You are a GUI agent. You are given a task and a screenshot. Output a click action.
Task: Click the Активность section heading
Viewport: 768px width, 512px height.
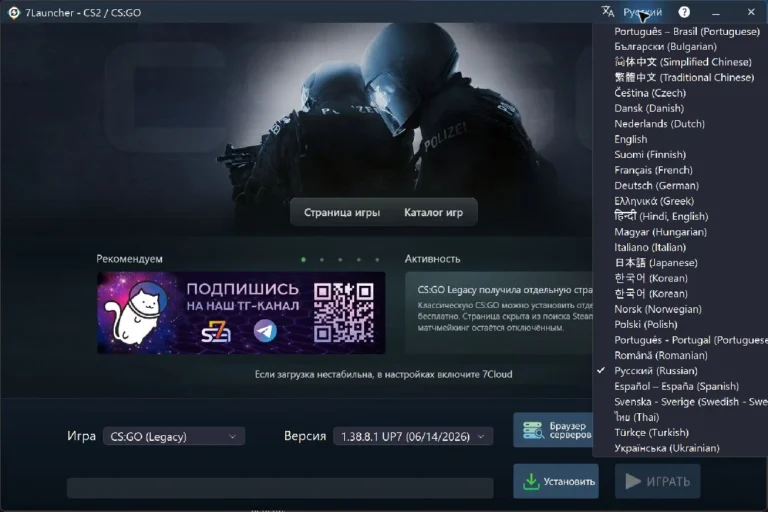tap(432, 259)
